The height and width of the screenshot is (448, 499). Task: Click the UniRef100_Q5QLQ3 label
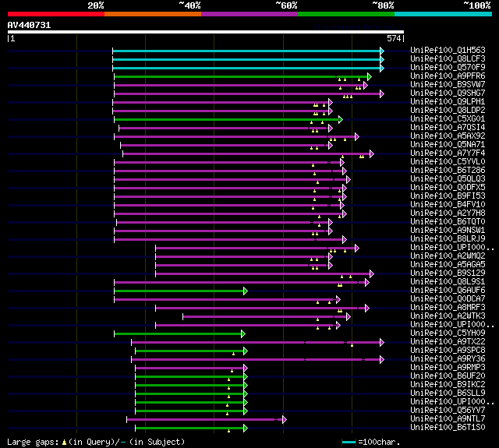[448, 179]
